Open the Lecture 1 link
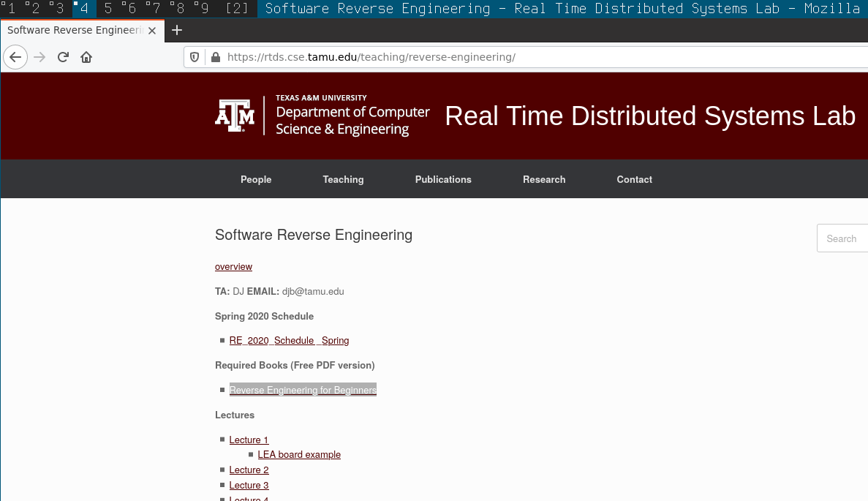The image size is (868, 501). tap(249, 440)
